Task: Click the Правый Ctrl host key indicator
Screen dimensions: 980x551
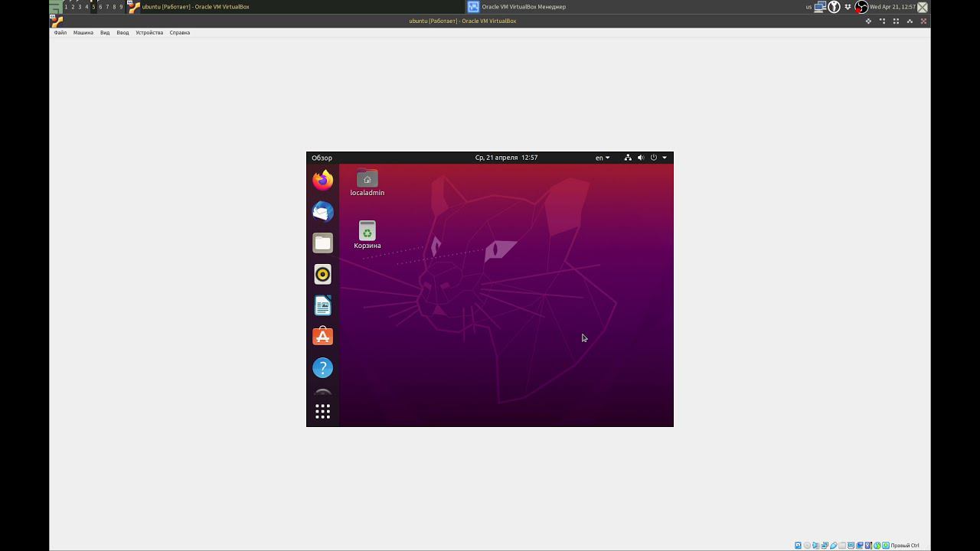Action: click(x=905, y=546)
